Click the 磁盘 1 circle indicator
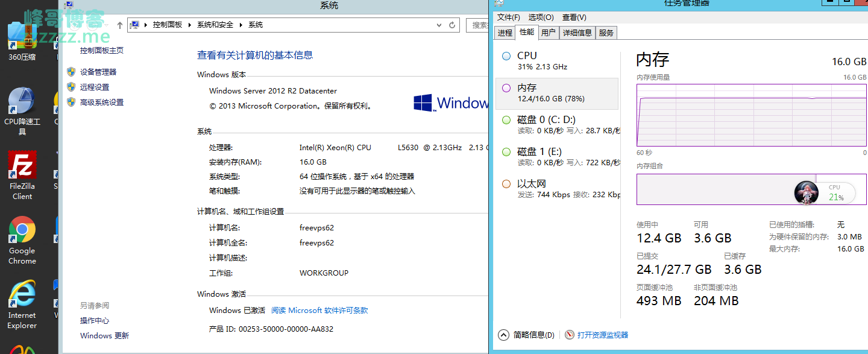 506,152
